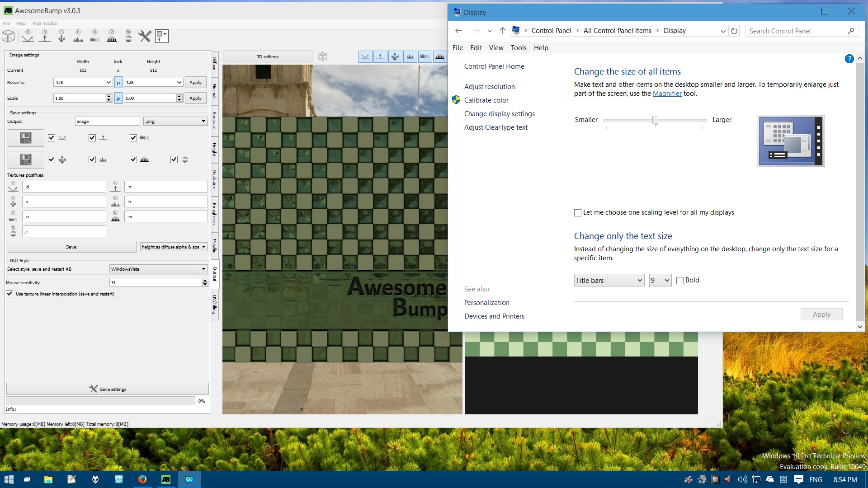Toggle Use texture linear interpolation checkbox
Viewport: 868px width, 488px height.
point(9,294)
